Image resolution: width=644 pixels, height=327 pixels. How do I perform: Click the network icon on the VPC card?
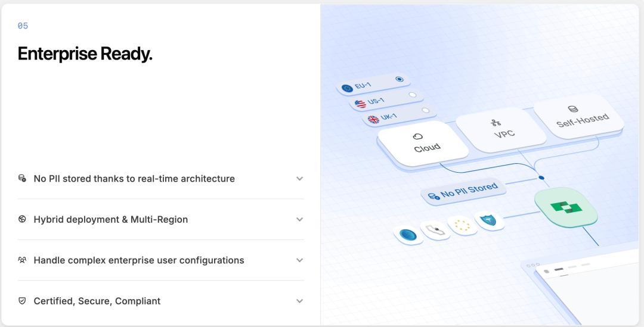coord(496,122)
